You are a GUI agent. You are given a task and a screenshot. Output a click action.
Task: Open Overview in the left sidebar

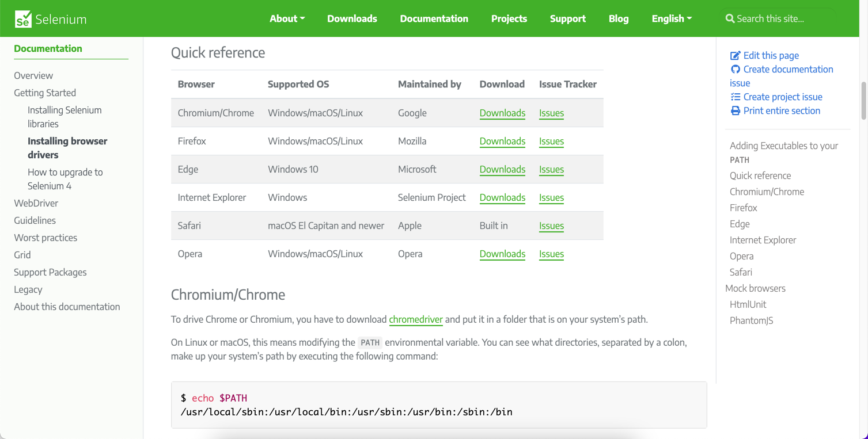(x=33, y=75)
